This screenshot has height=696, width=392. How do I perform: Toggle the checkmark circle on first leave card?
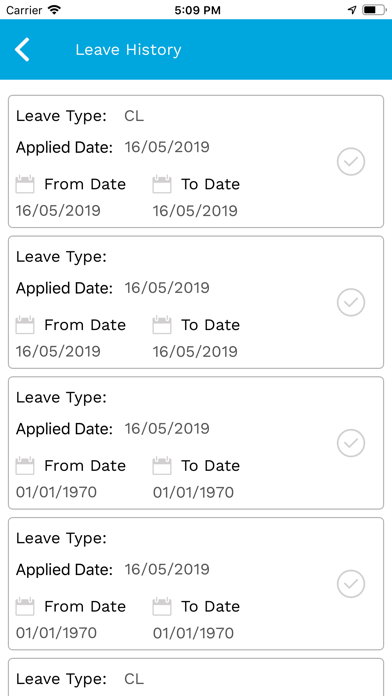coord(351,162)
